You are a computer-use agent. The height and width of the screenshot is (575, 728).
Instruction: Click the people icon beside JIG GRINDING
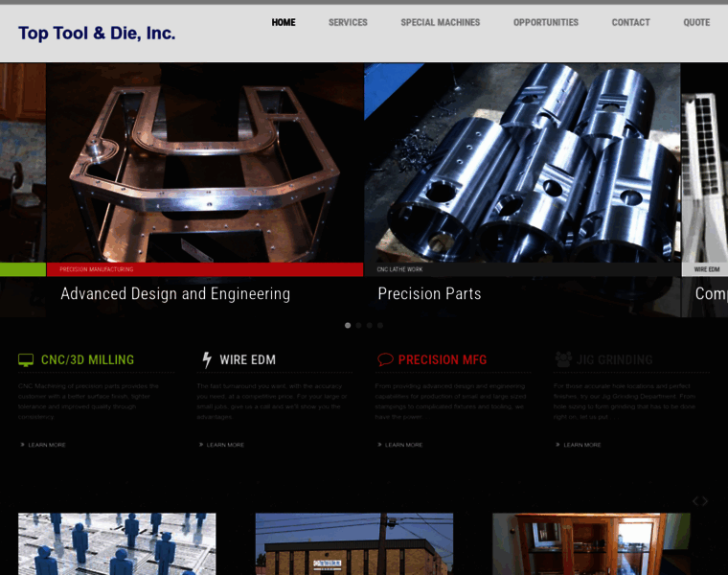(x=563, y=359)
